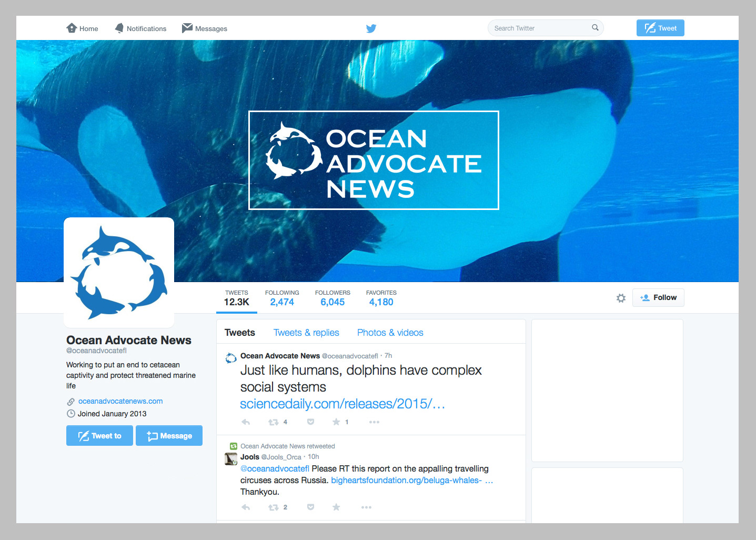The image size is (756, 540).
Task: Open the 7h timestamp of dolphins tweet
Action: pos(388,356)
